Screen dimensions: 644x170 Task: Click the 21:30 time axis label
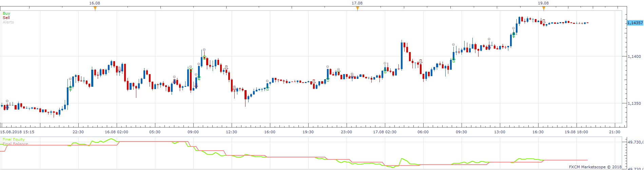[x=615, y=132]
